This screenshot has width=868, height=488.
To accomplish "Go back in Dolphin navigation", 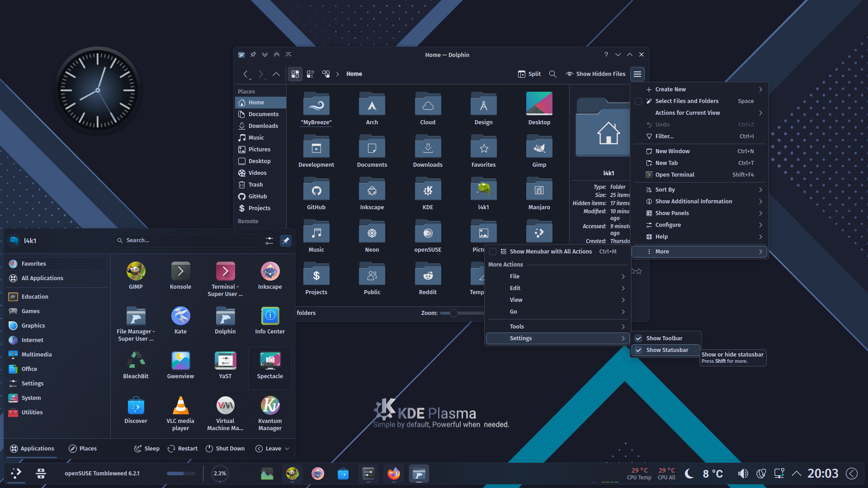I will [x=245, y=74].
